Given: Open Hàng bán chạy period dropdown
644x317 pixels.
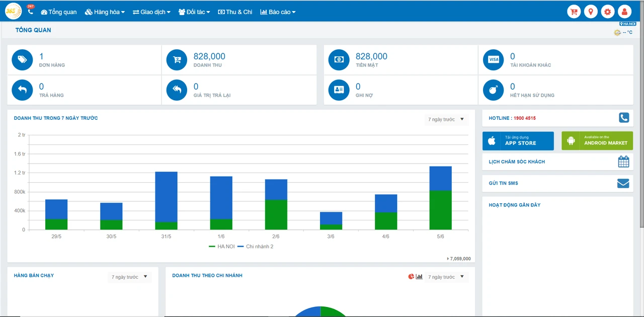Looking at the screenshot, I should click(x=130, y=277).
